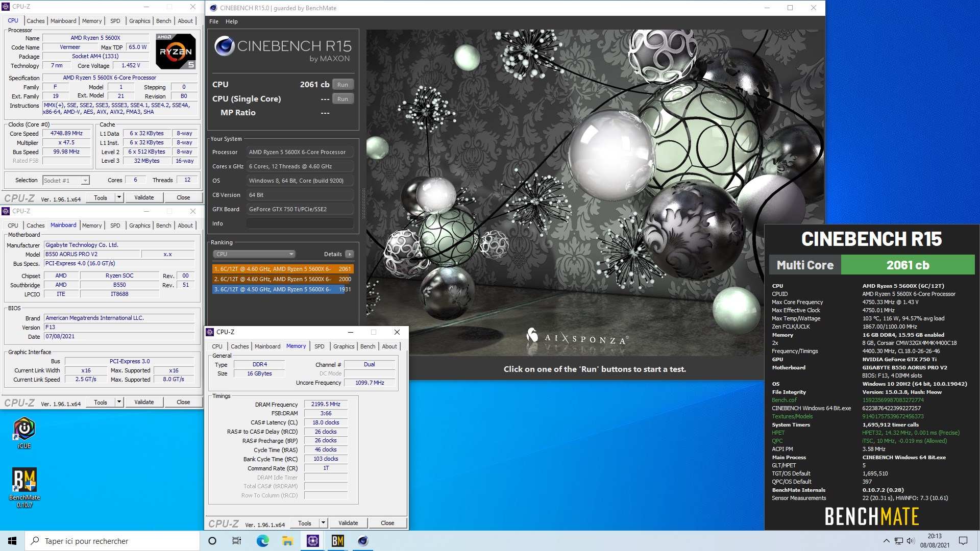Open the notification center icon
This screenshot has height=551, width=980.
pyautogui.click(x=963, y=541)
